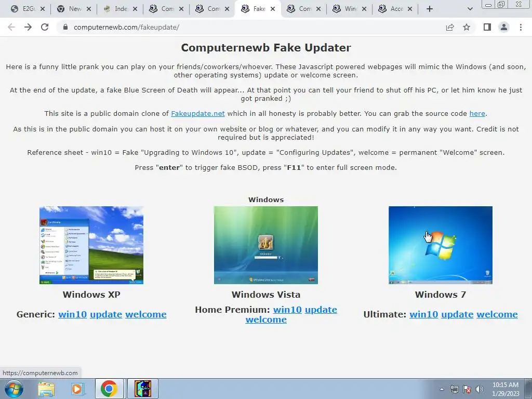
Task: Click the 'Computernewb Fake Updater' heading
Action: [x=266, y=47]
